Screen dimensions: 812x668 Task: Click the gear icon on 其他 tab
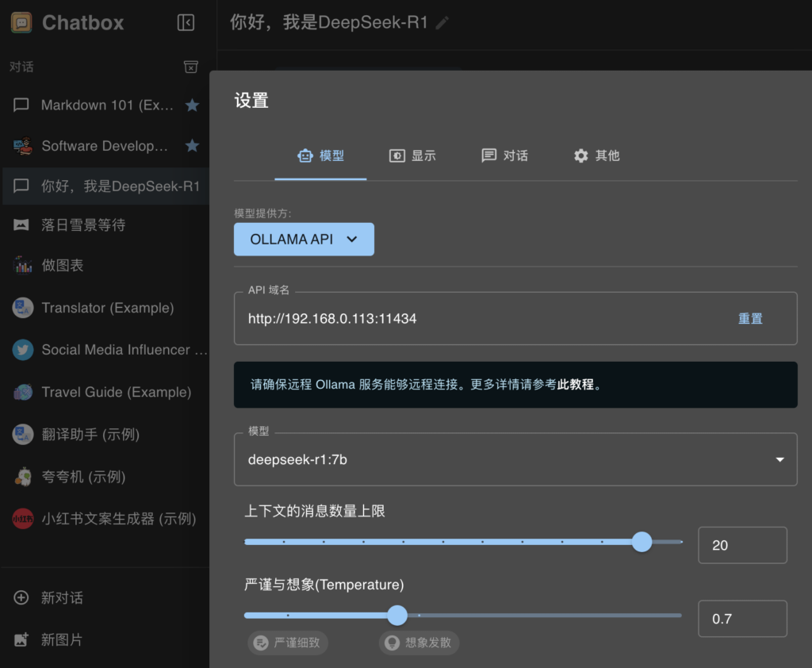coord(581,155)
